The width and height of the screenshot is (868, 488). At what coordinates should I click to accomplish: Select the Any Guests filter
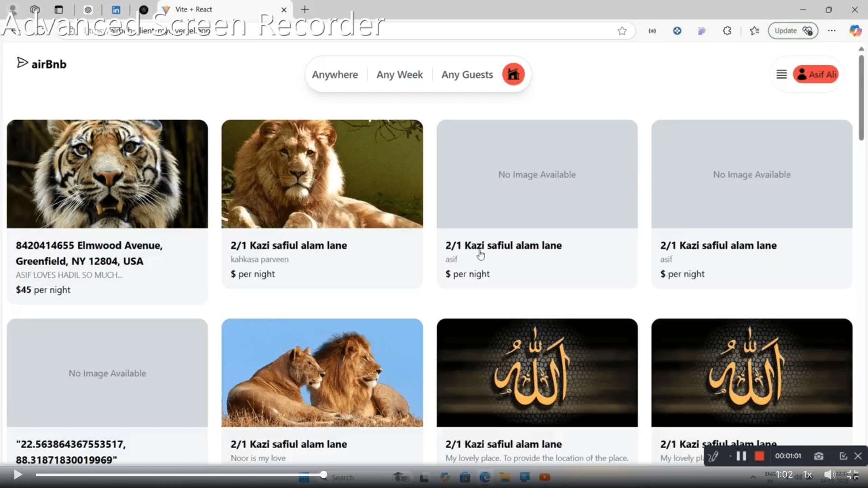pyautogui.click(x=467, y=75)
